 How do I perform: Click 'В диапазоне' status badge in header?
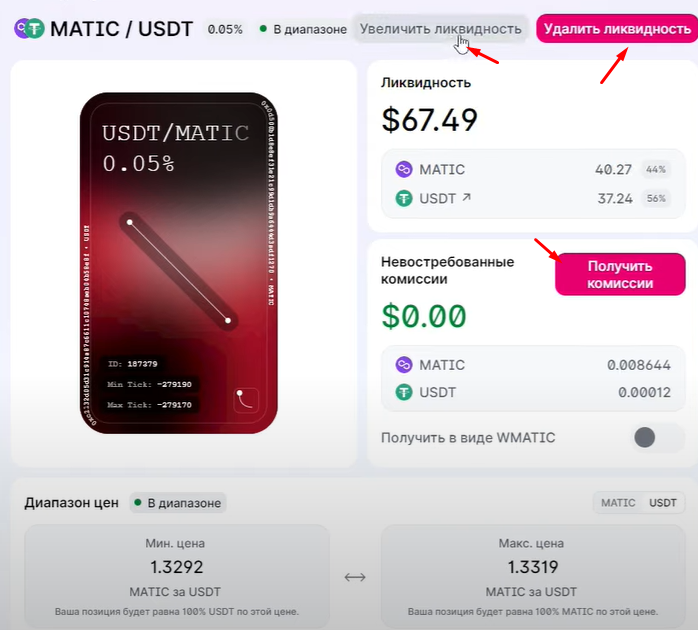[303, 29]
